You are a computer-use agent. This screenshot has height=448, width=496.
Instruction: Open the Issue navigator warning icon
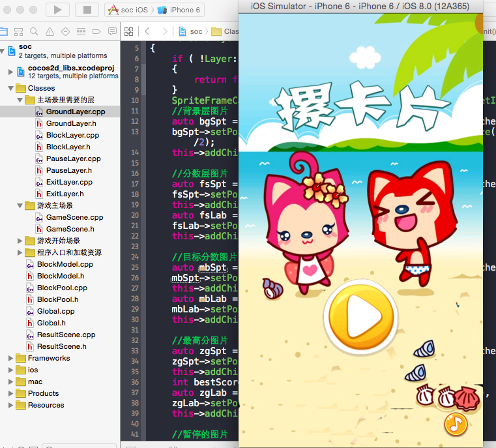point(50,32)
